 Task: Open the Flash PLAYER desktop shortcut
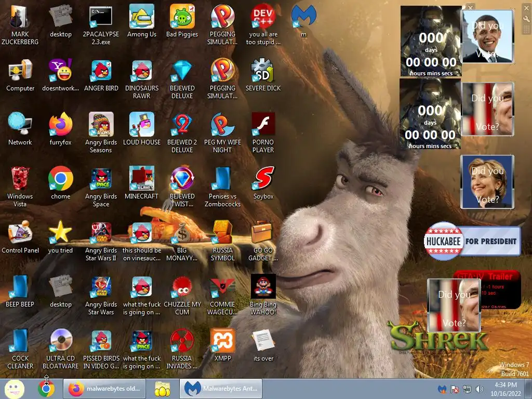coord(263,132)
